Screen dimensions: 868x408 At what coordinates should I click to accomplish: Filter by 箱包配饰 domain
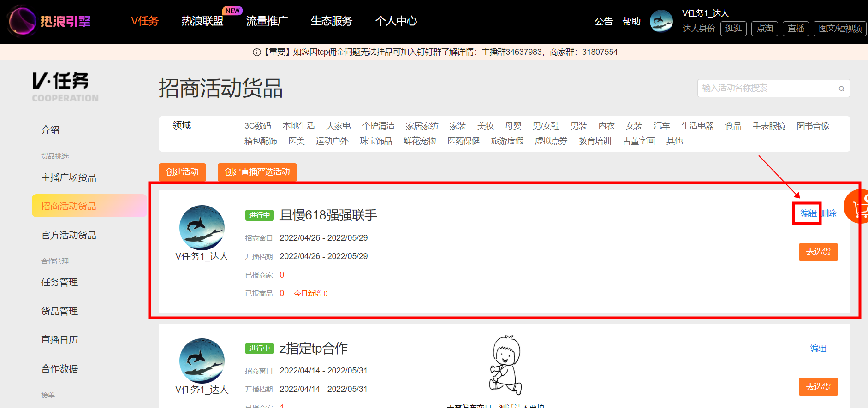pos(261,141)
